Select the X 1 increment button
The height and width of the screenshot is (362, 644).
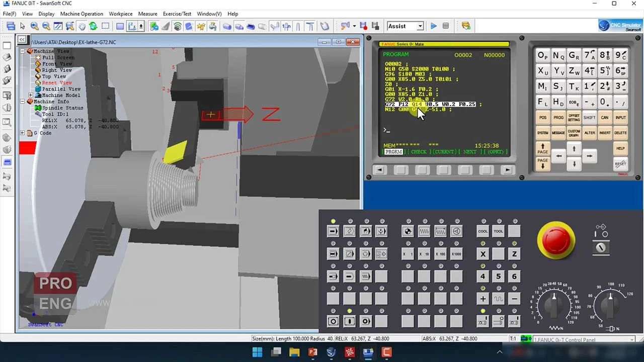coord(408,254)
